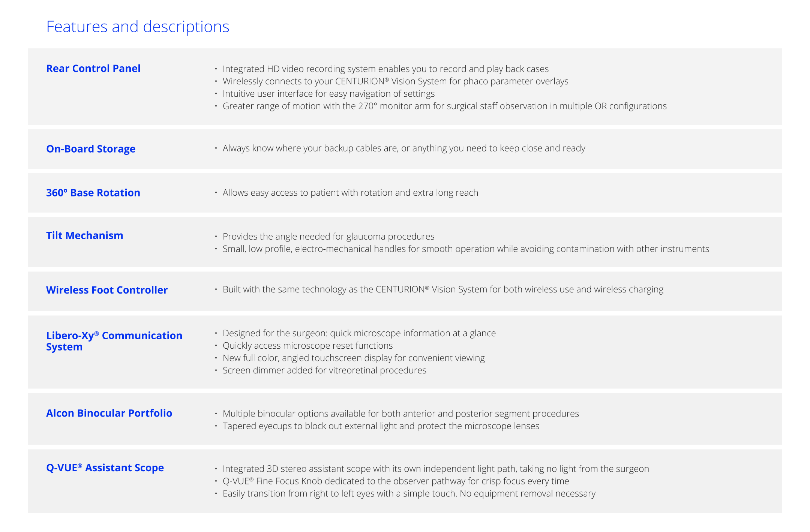Viewport: 810px width, 532px height.
Task: Select the Q-VUE Fine Focus Knob line
Action: 396,481
